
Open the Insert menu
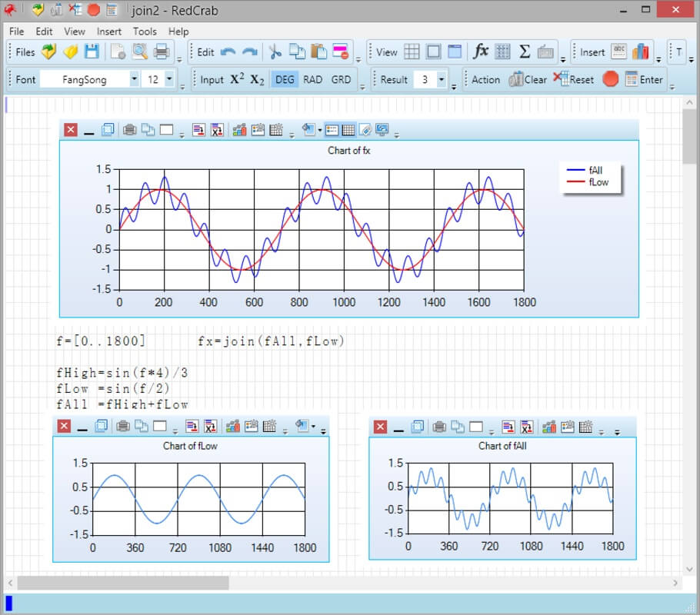coord(108,32)
